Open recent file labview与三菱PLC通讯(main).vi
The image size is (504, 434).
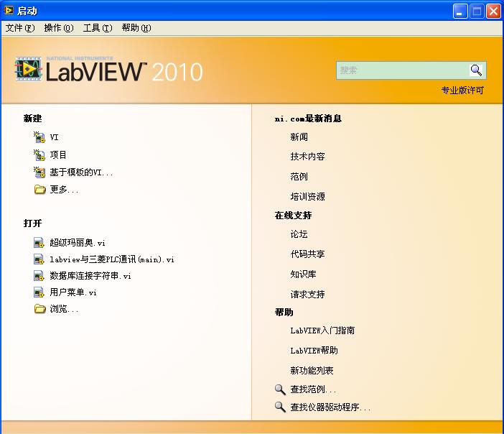tap(112, 259)
